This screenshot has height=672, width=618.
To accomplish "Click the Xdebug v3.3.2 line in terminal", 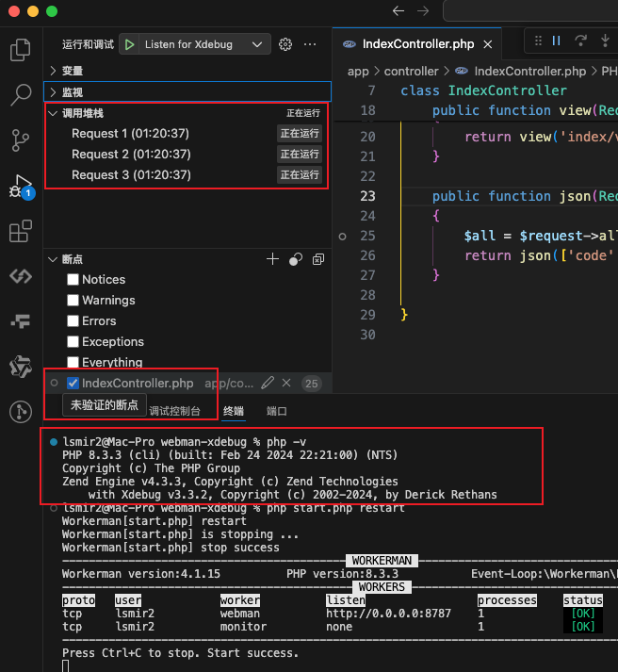I will (292, 495).
